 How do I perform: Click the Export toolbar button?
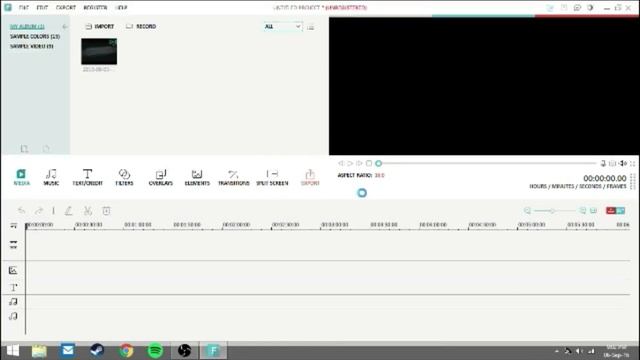(x=310, y=178)
